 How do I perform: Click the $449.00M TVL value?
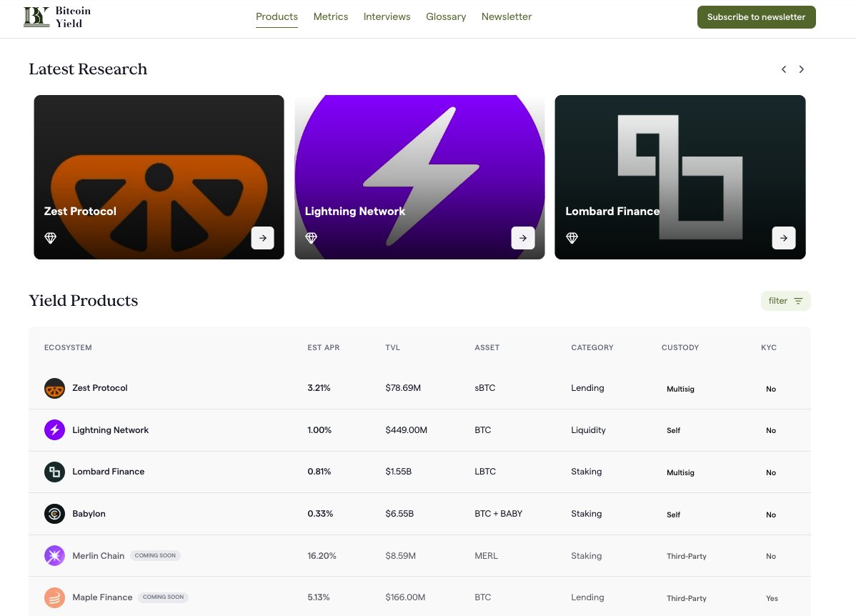pos(406,429)
